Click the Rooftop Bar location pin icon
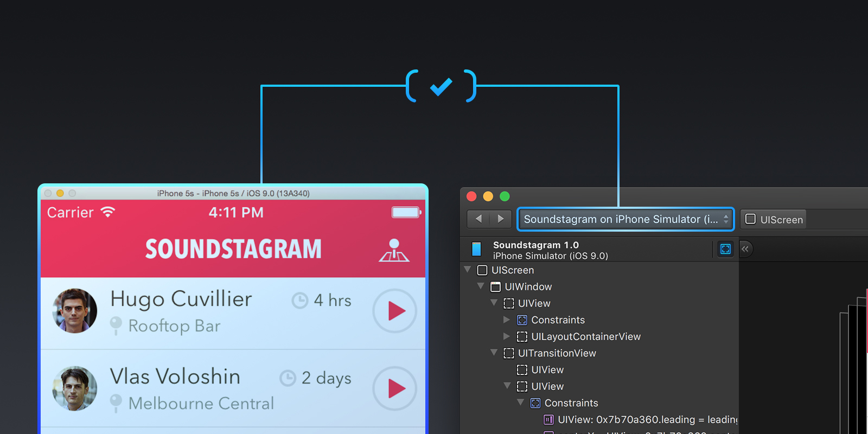This screenshot has width=868, height=434. [x=116, y=325]
